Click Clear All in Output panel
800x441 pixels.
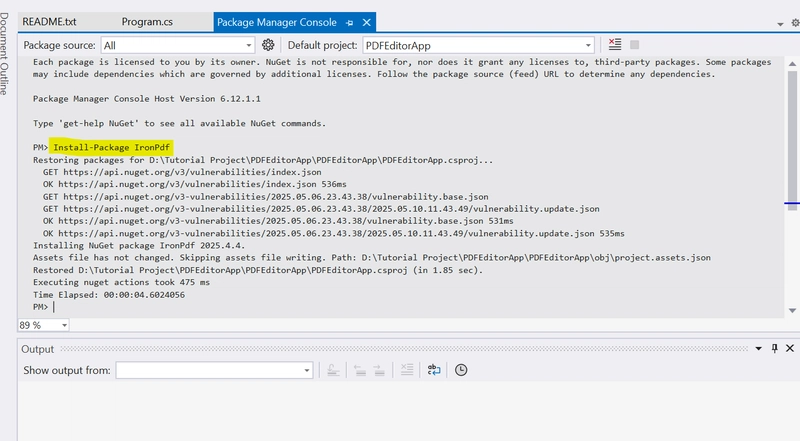click(407, 370)
